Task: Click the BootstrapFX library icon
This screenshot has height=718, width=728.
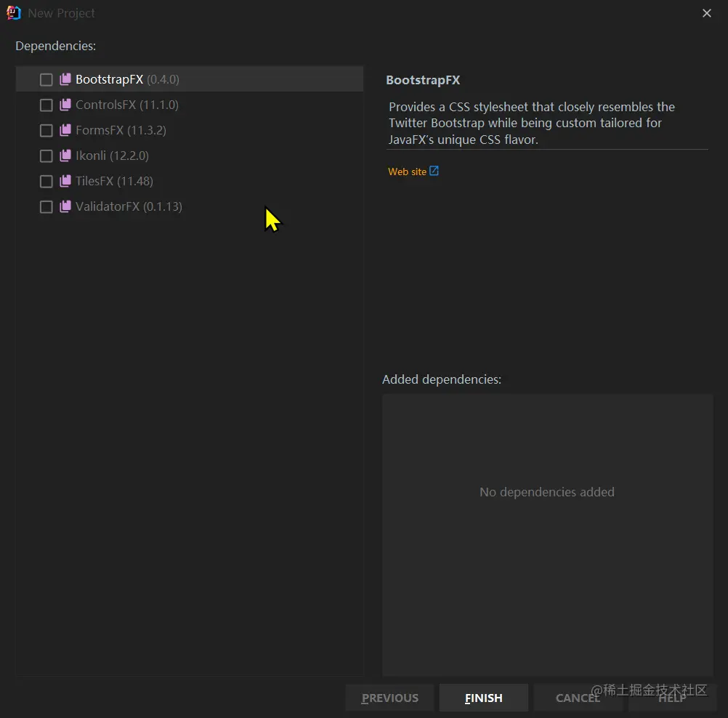Action: (x=65, y=79)
